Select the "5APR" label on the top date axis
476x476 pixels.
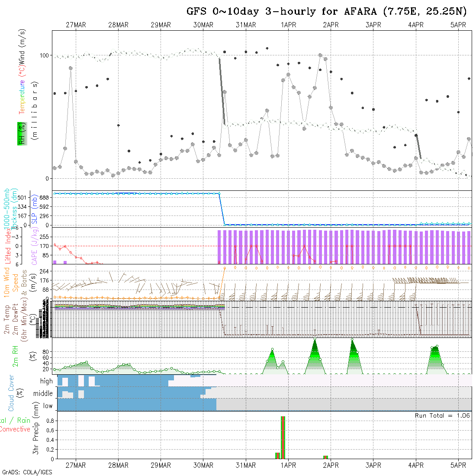pyautogui.click(x=458, y=25)
